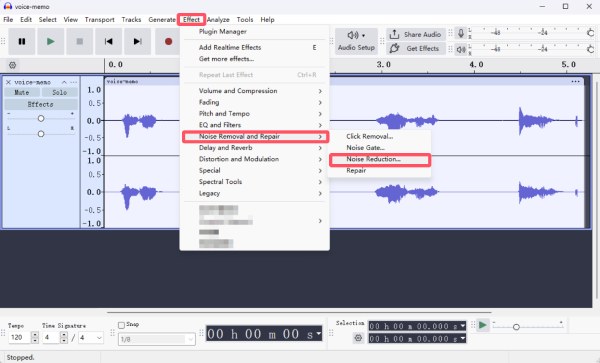The image size is (600, 363).
Task: Adjust the track pan slider knob
Action: click(41, 134)
